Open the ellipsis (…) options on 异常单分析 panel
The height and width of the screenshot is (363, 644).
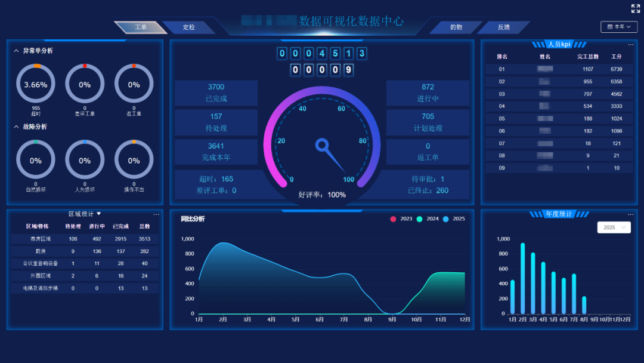point(156,47)
